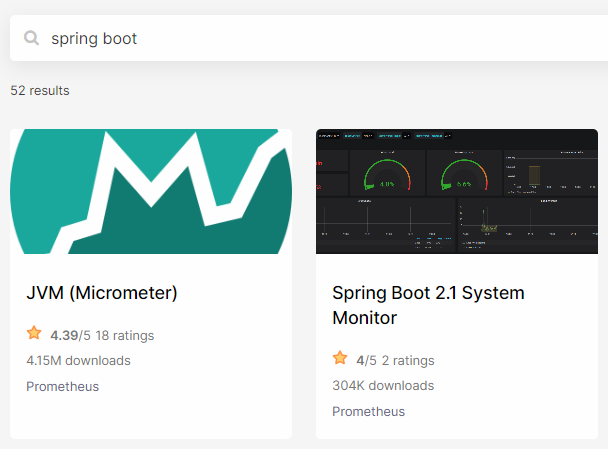The width and height of the screenshot is (608, 449).
Task: Open the JVM (Micrometer) logo thumbnail
Action: (x=151, y=192)
